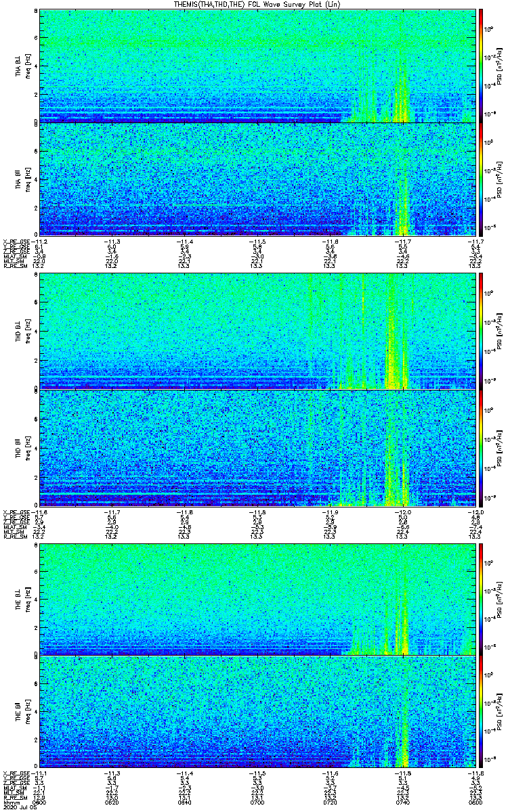This screenshot has height=812, width=508.
Task: Click the "-11.1" X_RE_GSE value under THE
Action: coord(39,774)
